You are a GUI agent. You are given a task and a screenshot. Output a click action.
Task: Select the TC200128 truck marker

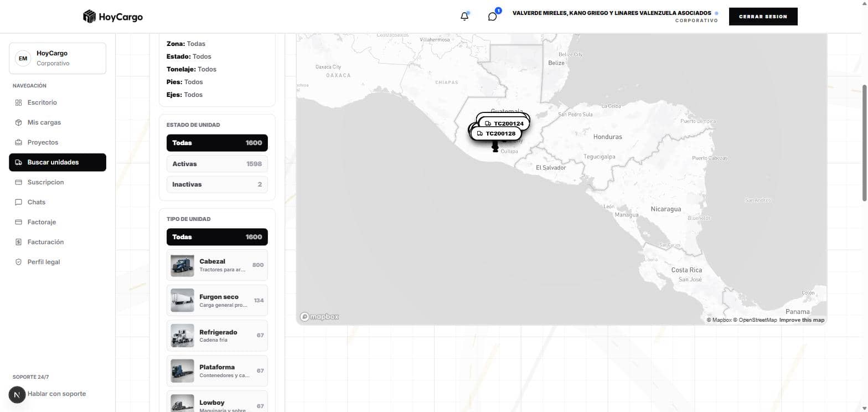(x=496, y=133)
